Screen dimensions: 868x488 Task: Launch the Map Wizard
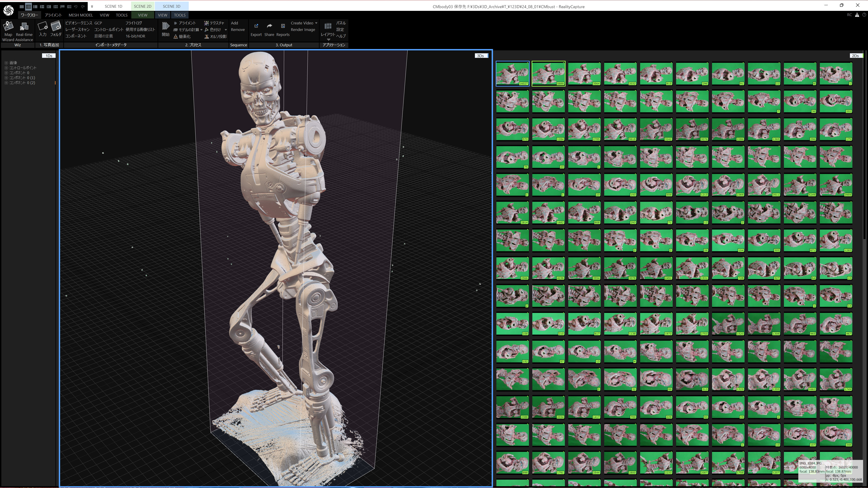8,31
